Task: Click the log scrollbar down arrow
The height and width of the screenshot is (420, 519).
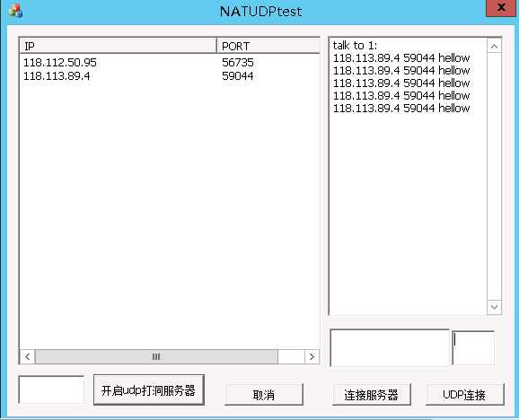Action: 494,307
